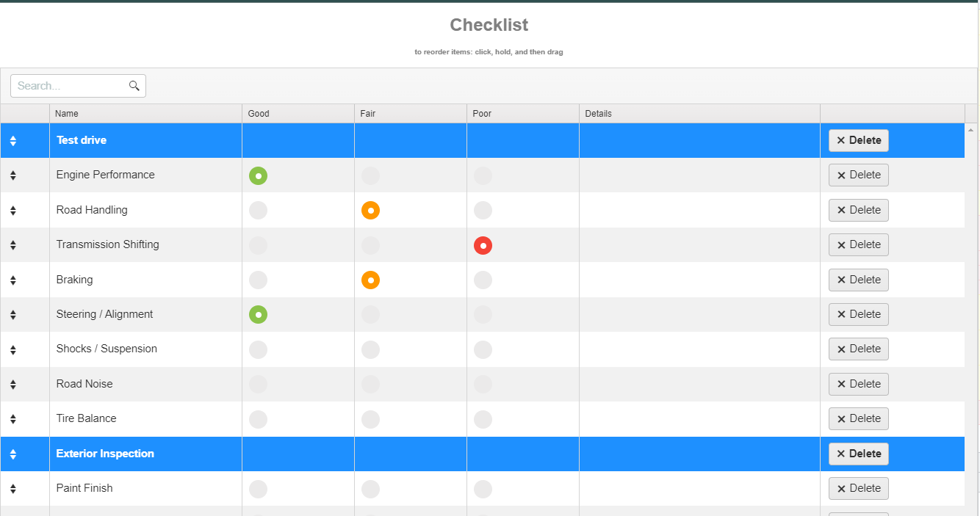This screenshot has width=980, height=516.
Task: Choose Good for Transmission Shifting
Action: click(258, 245)
